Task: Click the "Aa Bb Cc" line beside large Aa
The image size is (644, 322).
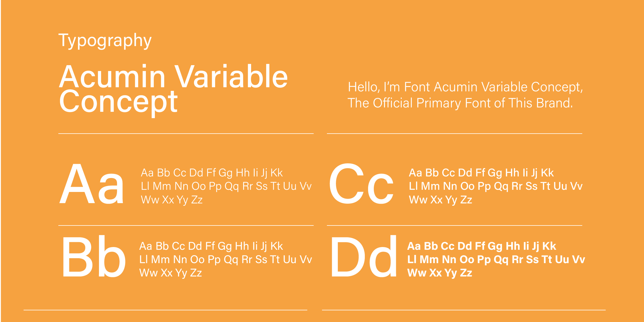Action: (x=212, y=173)
